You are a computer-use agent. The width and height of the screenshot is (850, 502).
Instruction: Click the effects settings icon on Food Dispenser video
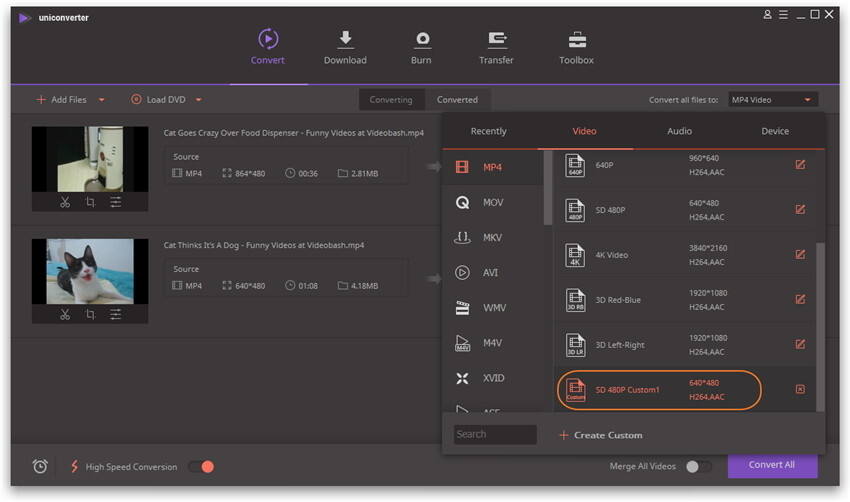[x=115, y=202]
